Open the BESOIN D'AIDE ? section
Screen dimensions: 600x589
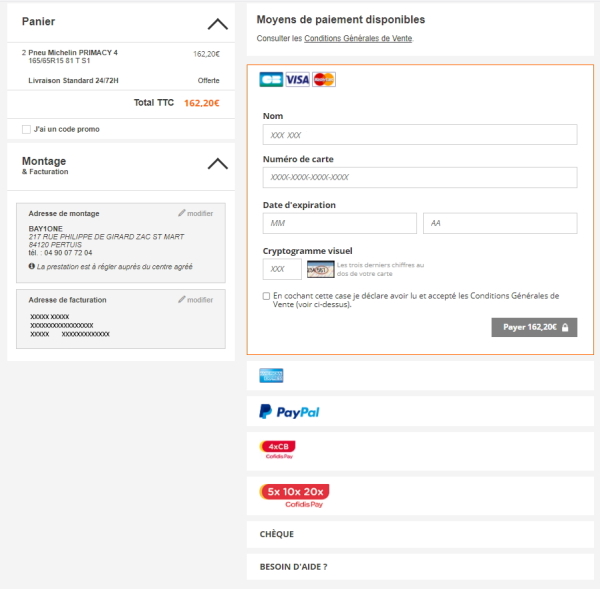[x=420, y=567]
